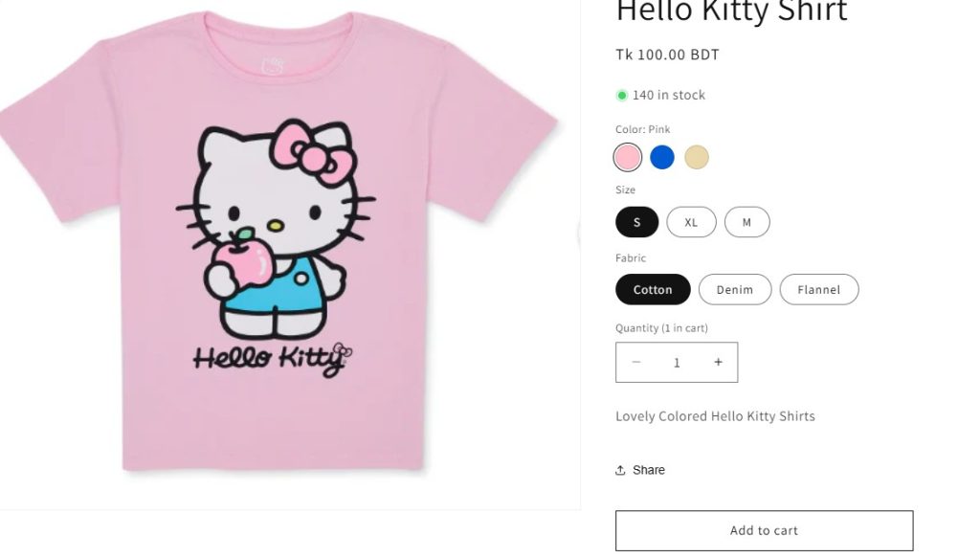This screenshot has height=558, width=980.
Task: Choose size XL for the shirt
Action: pyautogui.click(x=691, y=222)
